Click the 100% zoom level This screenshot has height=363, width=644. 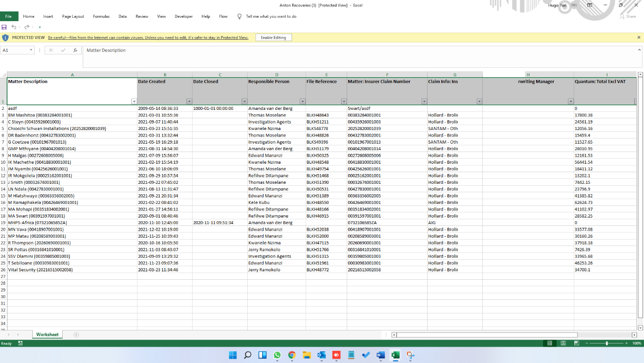[x=637, y=343]
